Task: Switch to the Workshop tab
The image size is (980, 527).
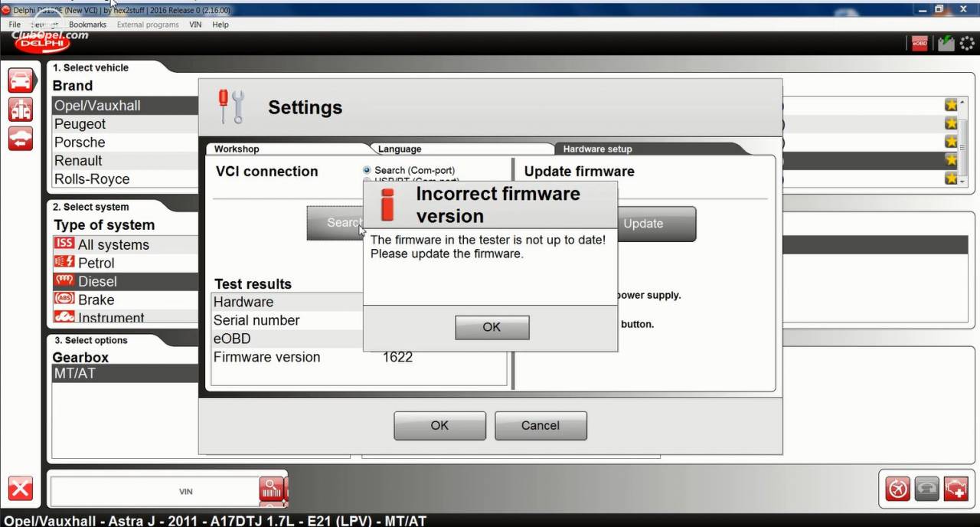Action: (237, 149)
